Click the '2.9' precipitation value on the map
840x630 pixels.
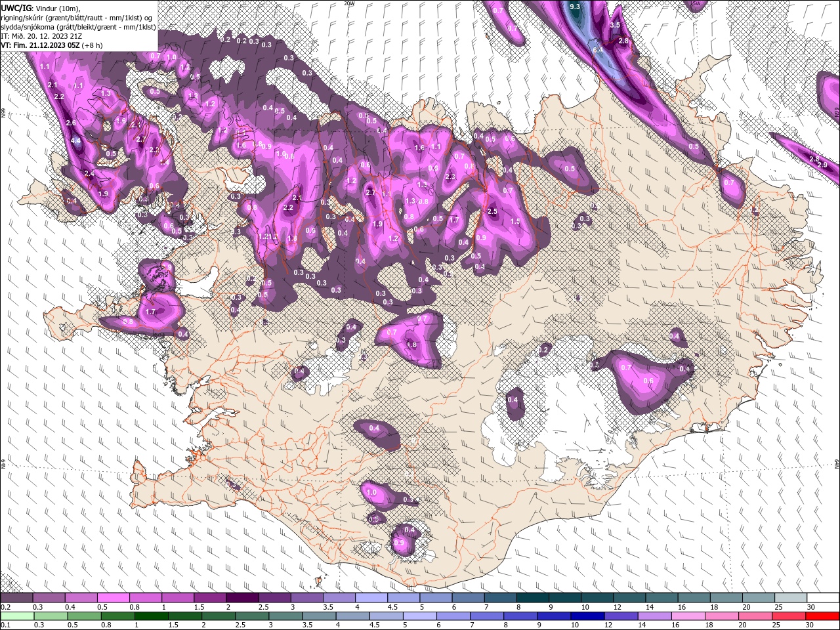[822, 165]
